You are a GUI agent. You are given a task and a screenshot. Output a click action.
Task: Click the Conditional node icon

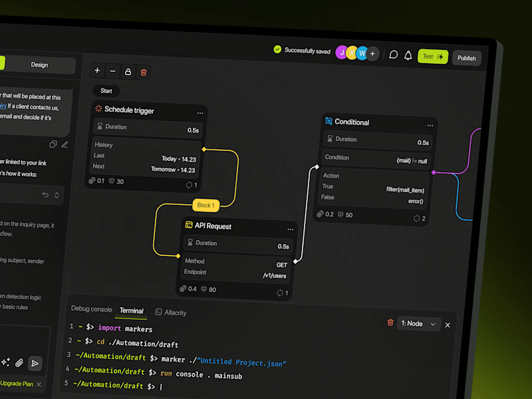click(329, 121)
